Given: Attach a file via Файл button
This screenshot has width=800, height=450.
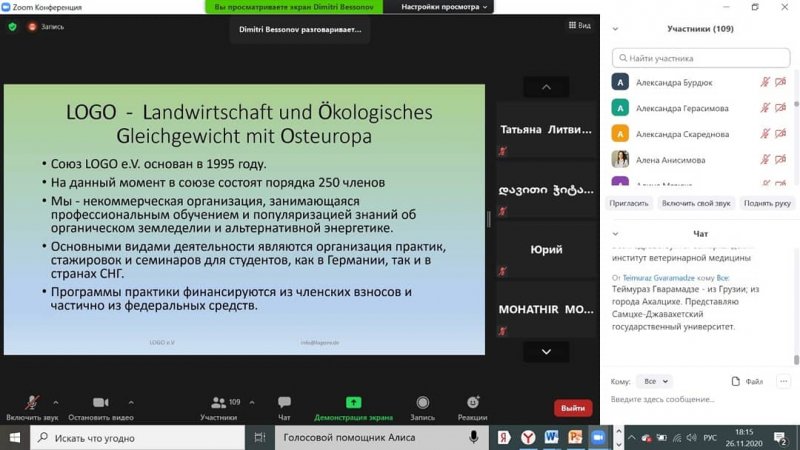Looking at the screenshot, I should tap(747, 381).
